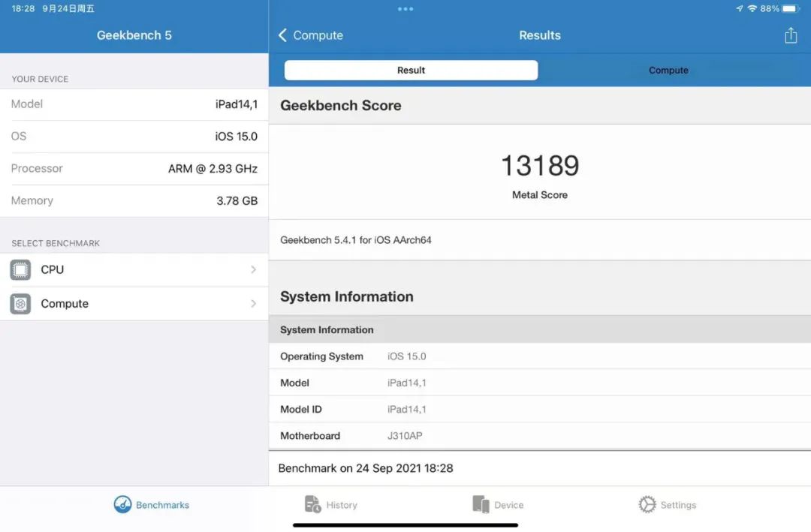The image size is (811, 532).
Task: Select the Compute benchmark icon in sidebar
Action: pyautogui.click(x=20, y=303)
